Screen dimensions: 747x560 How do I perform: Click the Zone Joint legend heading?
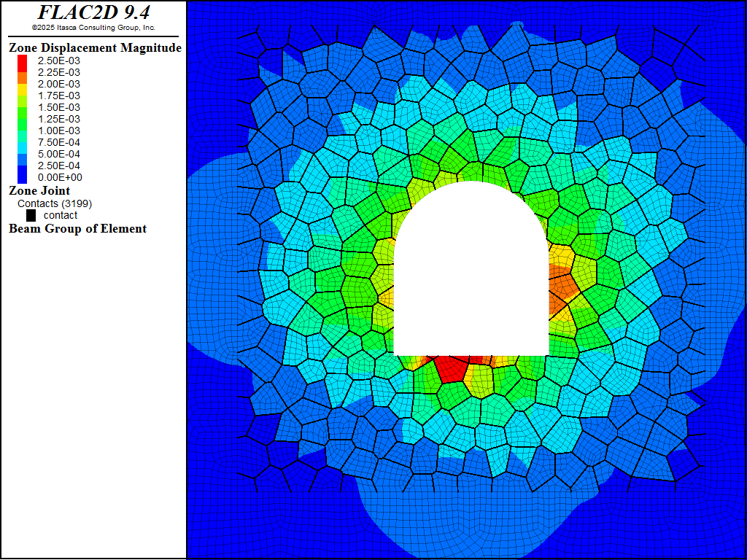(x=39, y=191)
